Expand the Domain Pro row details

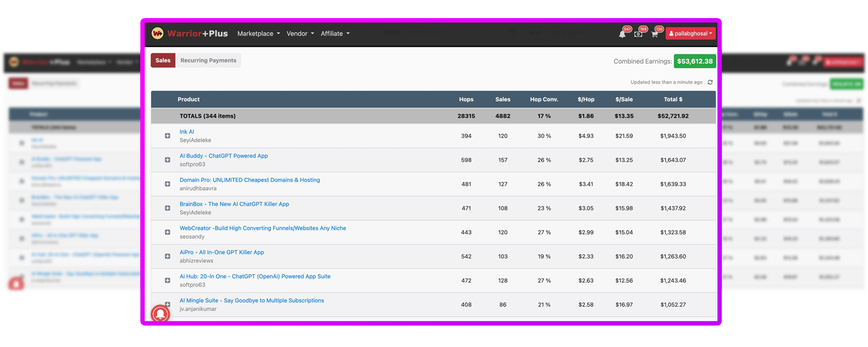(x=167, y=184)
